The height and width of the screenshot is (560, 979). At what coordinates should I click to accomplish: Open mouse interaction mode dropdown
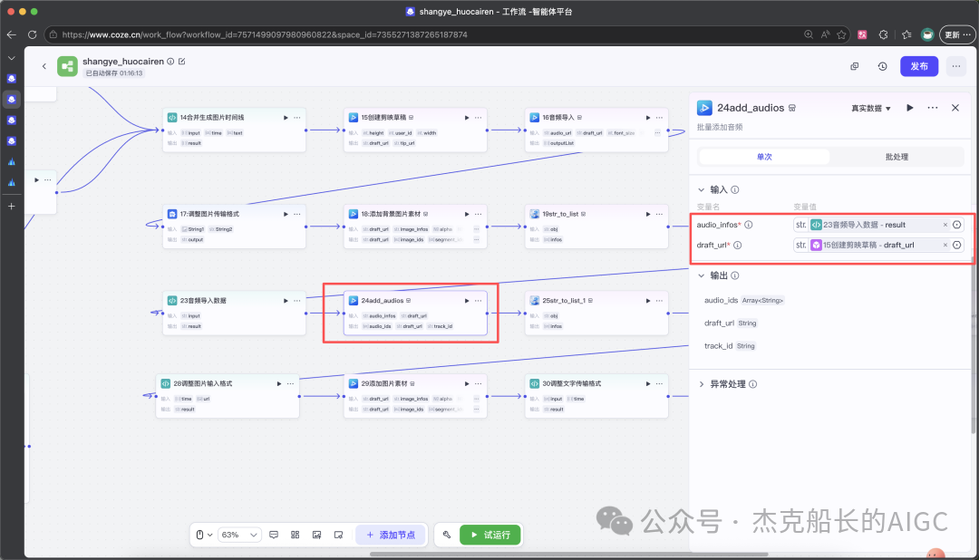pos(204,535)
